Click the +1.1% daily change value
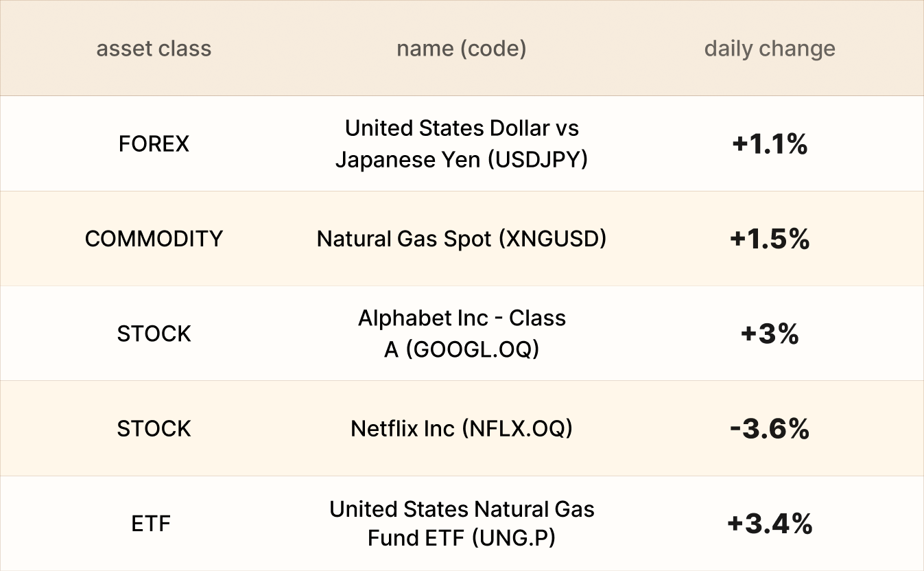The height and width of the screenshot is (571, 924). (x=770, y=144)
